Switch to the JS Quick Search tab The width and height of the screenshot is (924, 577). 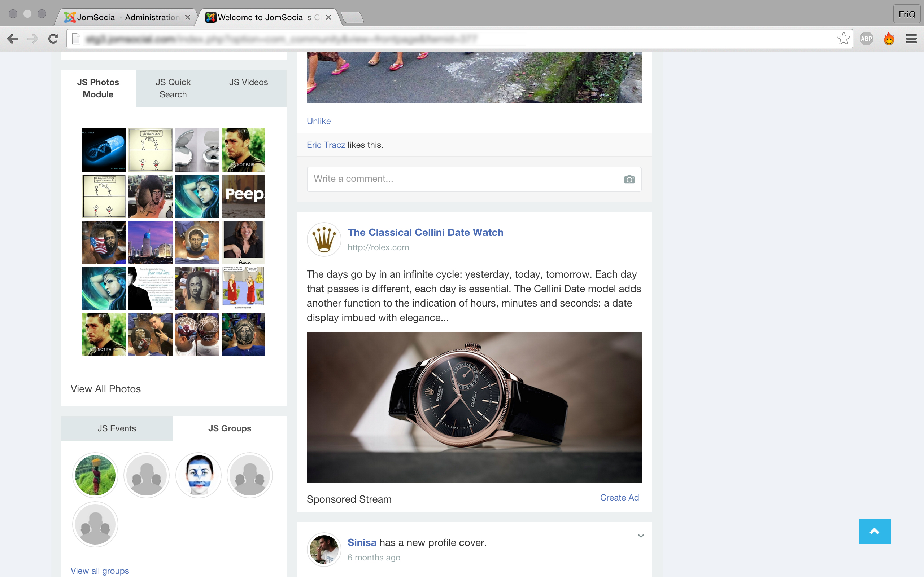coord(173,88)
